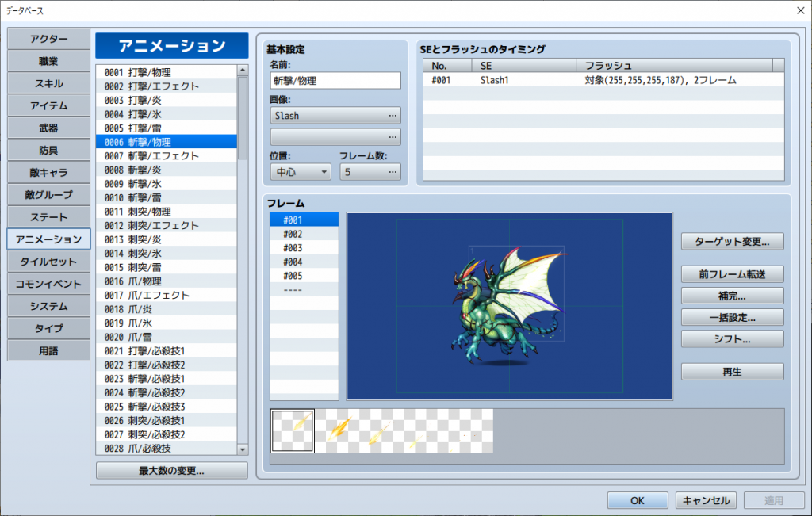Click the first slash sprite thumbnail cell
The image size is (812, 516).
click(293, 430)
